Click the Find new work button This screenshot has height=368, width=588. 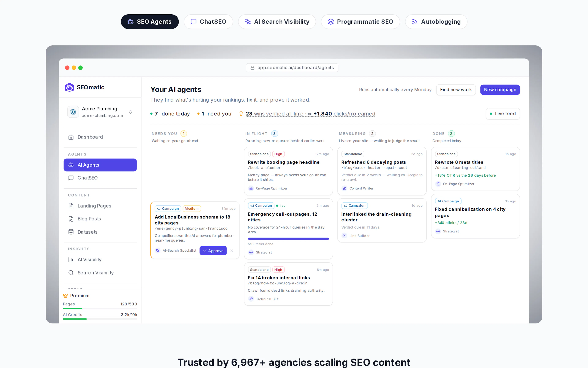click(x=456, y=90)
